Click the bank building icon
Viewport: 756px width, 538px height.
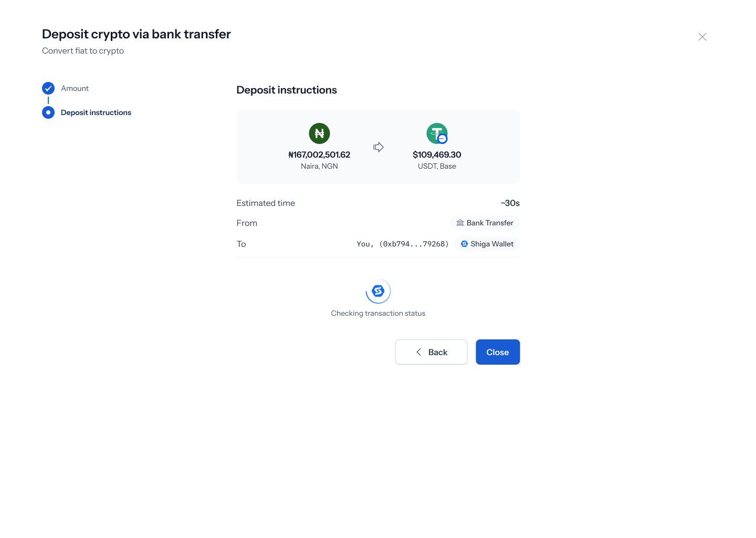[460, 223]
